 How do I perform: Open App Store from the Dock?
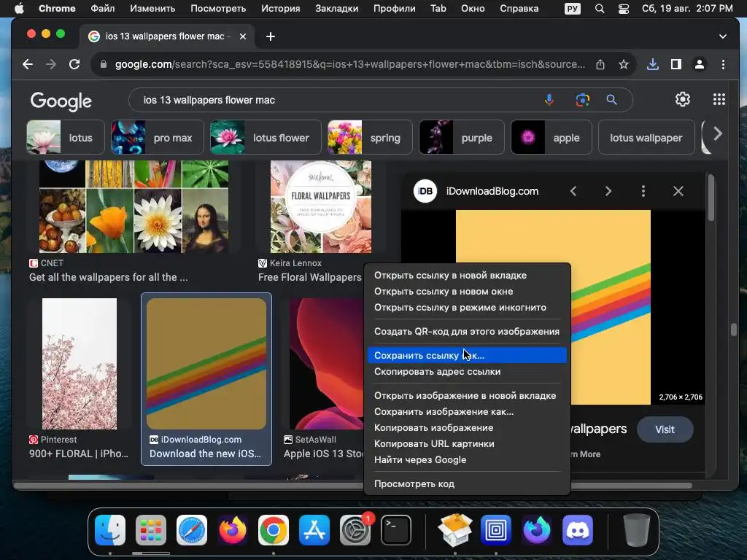pos(314,530)
